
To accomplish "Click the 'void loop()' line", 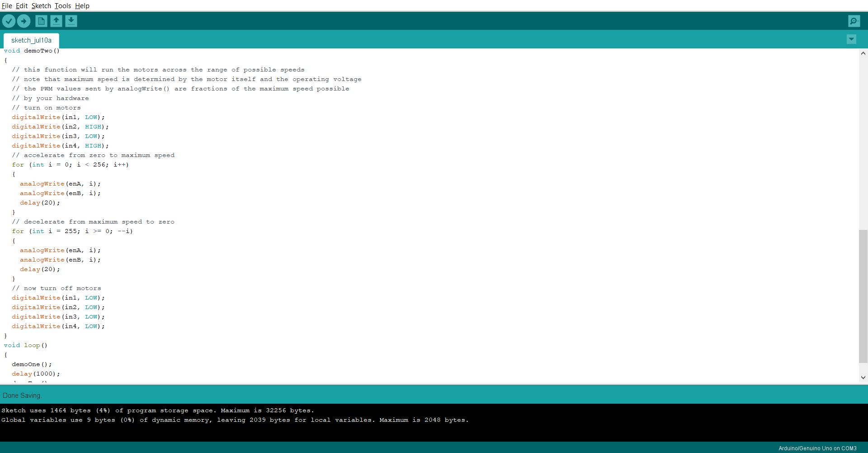I will [x=26, y=345].
